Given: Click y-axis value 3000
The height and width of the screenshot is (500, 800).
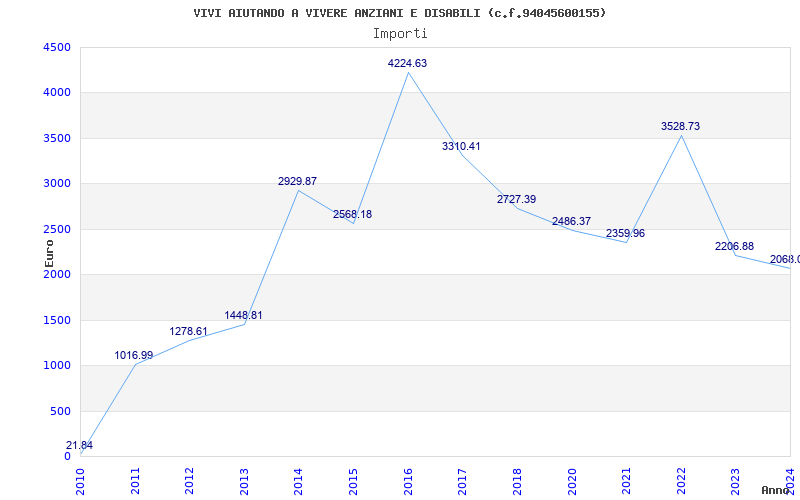Looking at the screenshot, I should (57, 184).
